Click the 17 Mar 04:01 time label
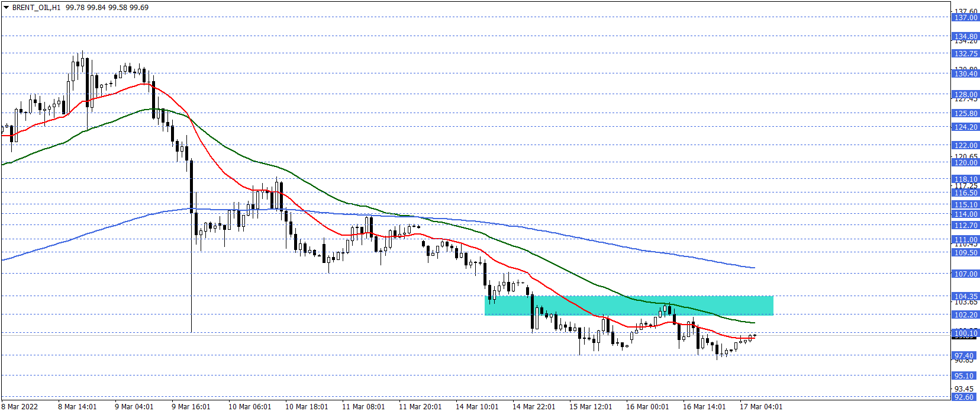The image size is (980, 414). point(761,407)
